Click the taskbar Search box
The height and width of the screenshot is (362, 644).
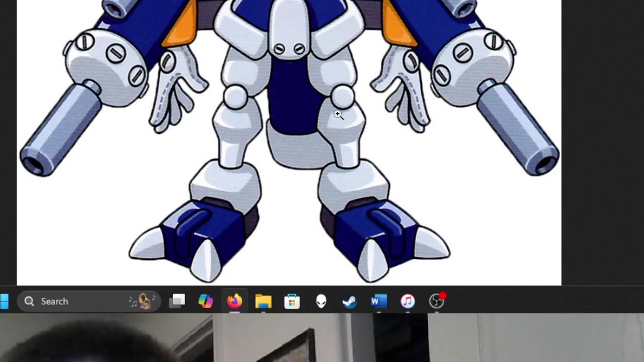[89, 301]
